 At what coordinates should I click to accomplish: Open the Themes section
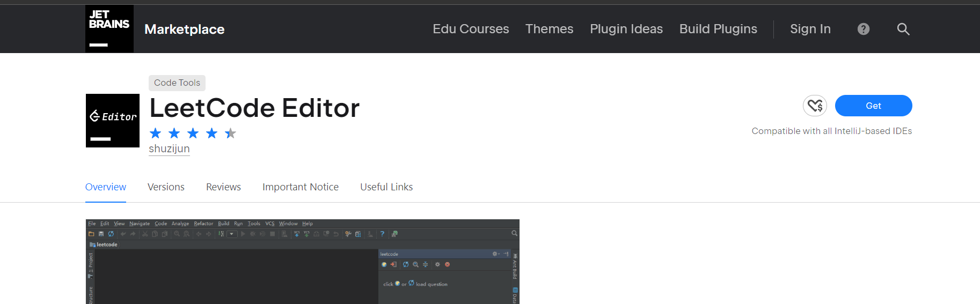click(x=549, y=29)
